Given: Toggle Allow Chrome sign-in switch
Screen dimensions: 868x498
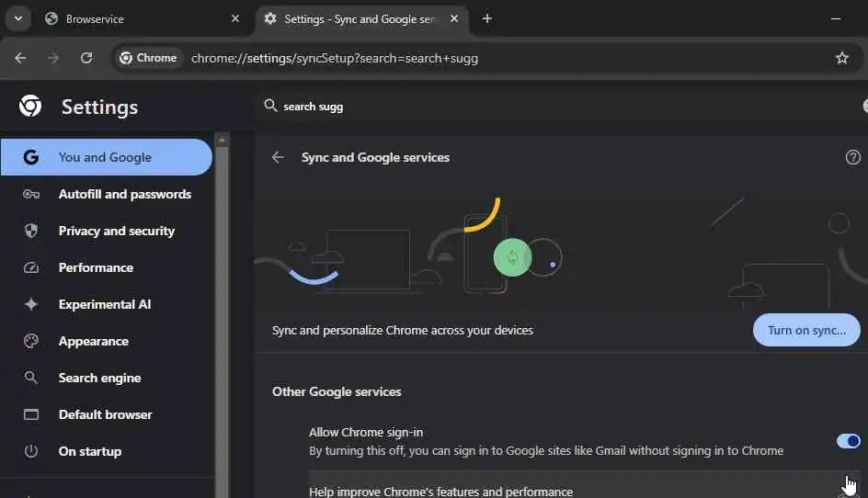Looking at the screenshot, I should [848, 441].
